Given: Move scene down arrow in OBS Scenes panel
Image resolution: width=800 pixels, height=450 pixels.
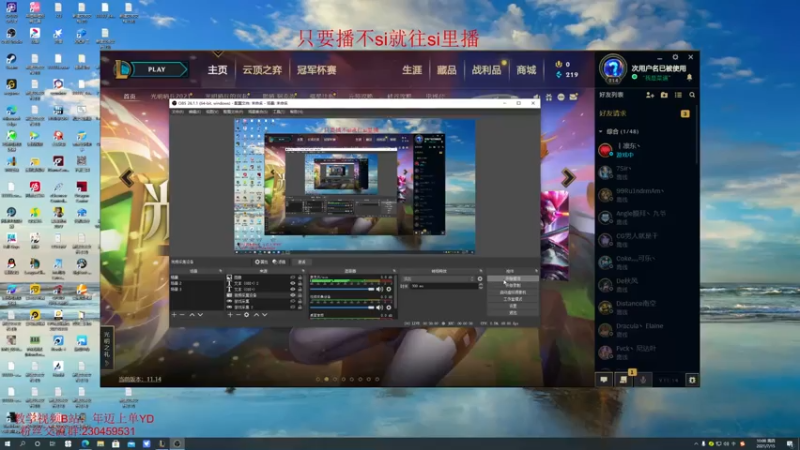Looking at the screenshot, I should [x=201, y=315].
